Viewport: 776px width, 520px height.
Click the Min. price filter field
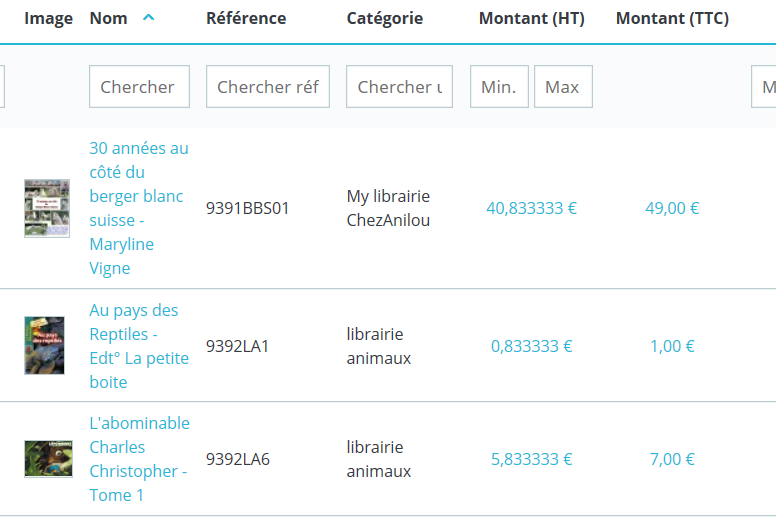pos(499,87)
